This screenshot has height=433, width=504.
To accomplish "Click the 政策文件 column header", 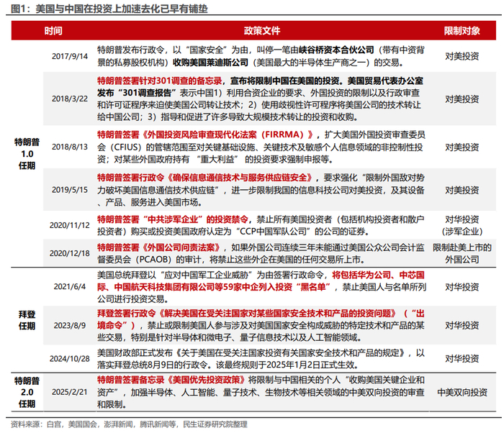I will pyautogui.click(x=262, y=31).
